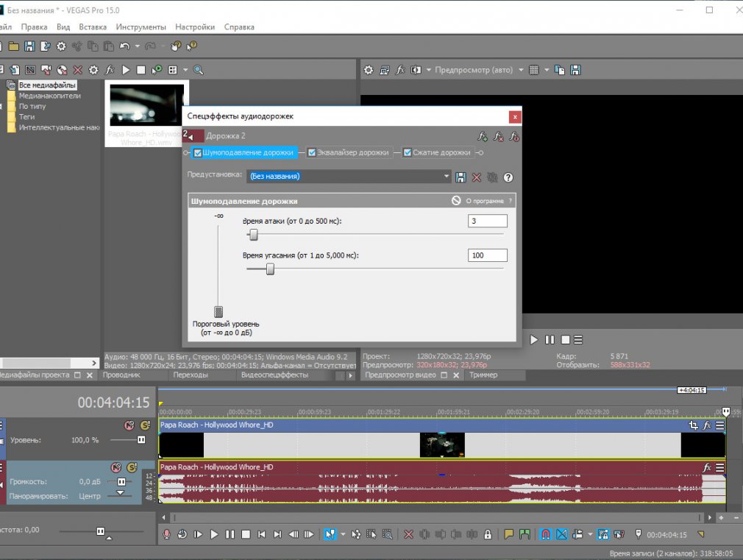Image resolution: width=743 pixels, height=560 pixels.
Task: Open event FX on audio clip
Action: (x=707, y=467)
